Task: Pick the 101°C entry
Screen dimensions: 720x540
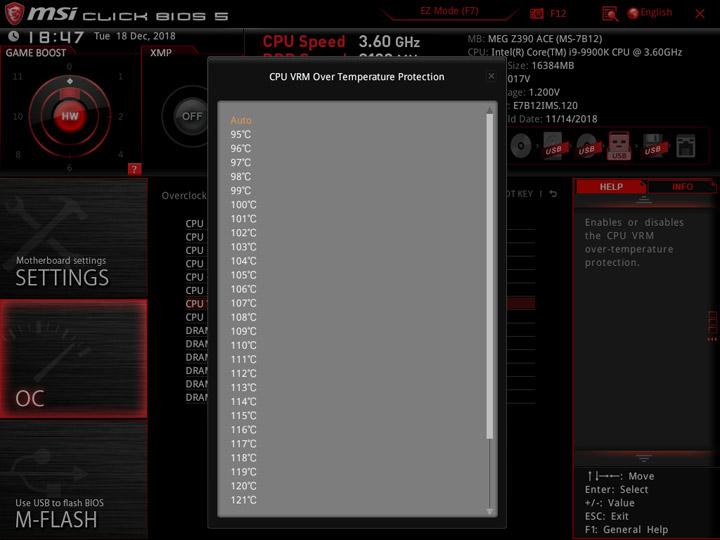Action: (x=243, y=219)
